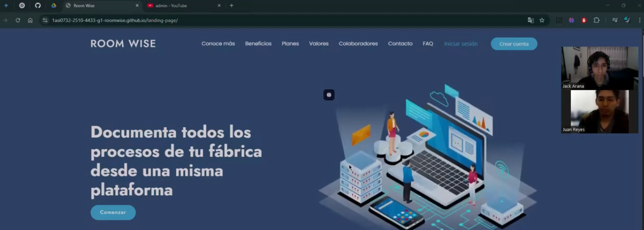Click the Iniciar sesión link
Image resolution: width=644 pixels, height=230 pixels.
[461, 43]
